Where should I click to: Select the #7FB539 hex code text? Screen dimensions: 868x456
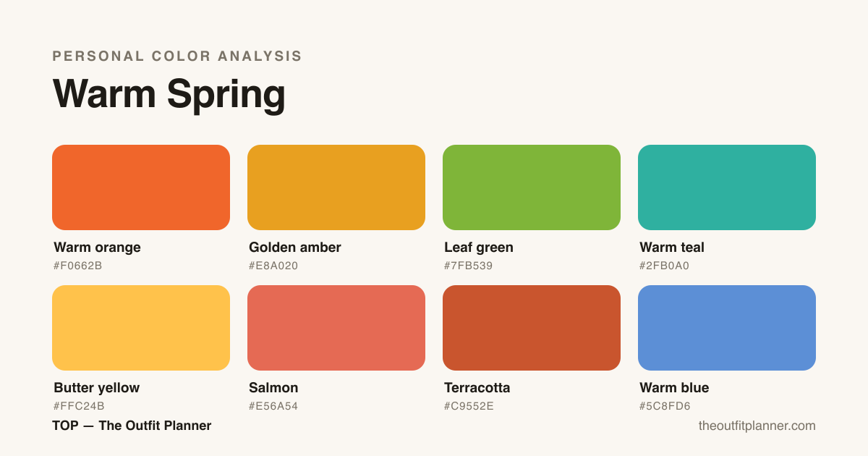click(x=469, y=266)
